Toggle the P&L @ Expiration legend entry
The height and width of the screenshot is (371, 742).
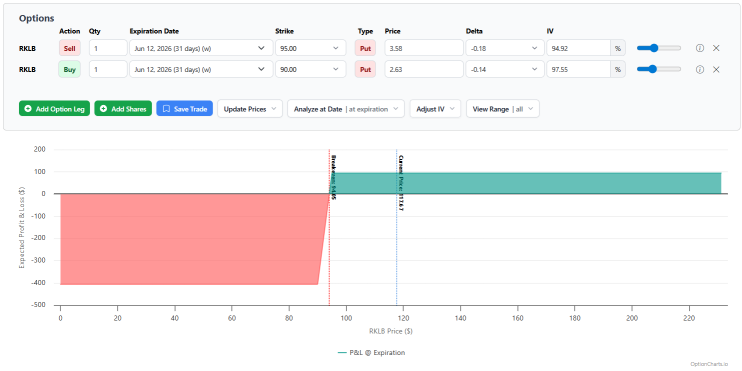tap(371, 353)
